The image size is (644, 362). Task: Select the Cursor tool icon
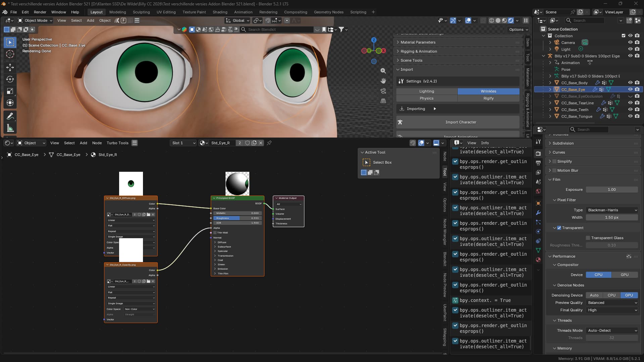(x=10, y=54)
